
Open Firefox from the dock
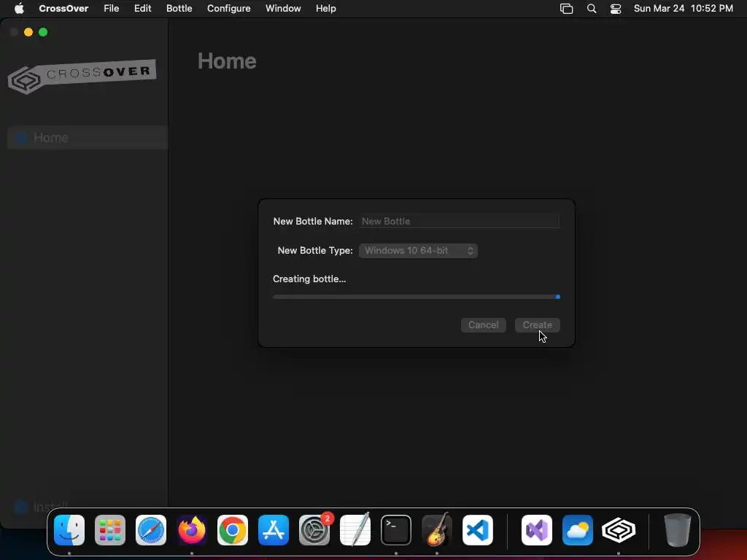pos(192,530)
